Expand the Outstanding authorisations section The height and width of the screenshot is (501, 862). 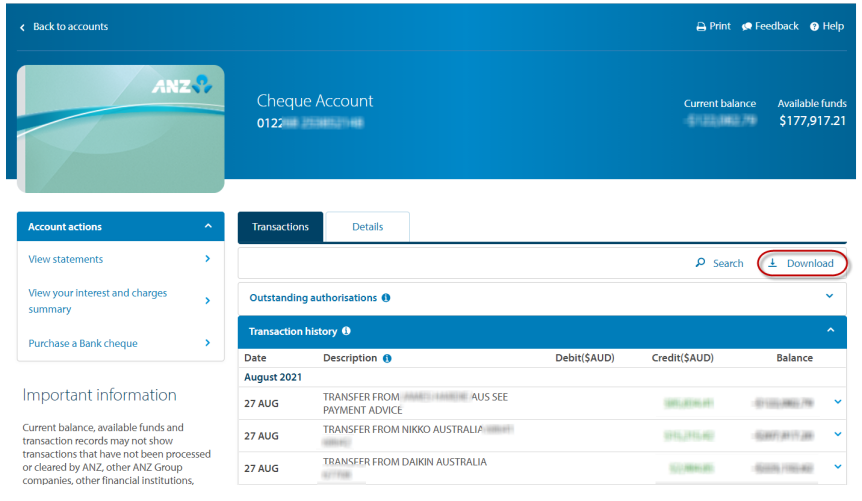tap(829, 297)
